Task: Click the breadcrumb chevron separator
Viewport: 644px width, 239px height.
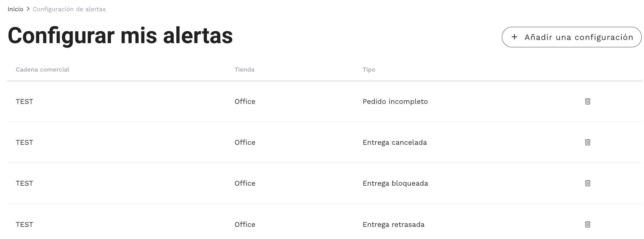Action: (x=28, y=9)
